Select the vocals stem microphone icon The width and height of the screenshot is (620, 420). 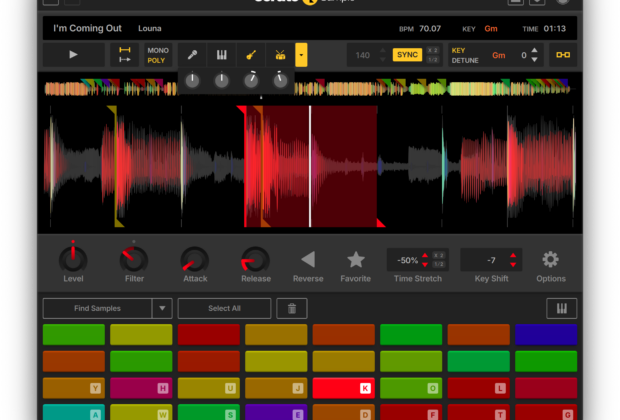192,54
